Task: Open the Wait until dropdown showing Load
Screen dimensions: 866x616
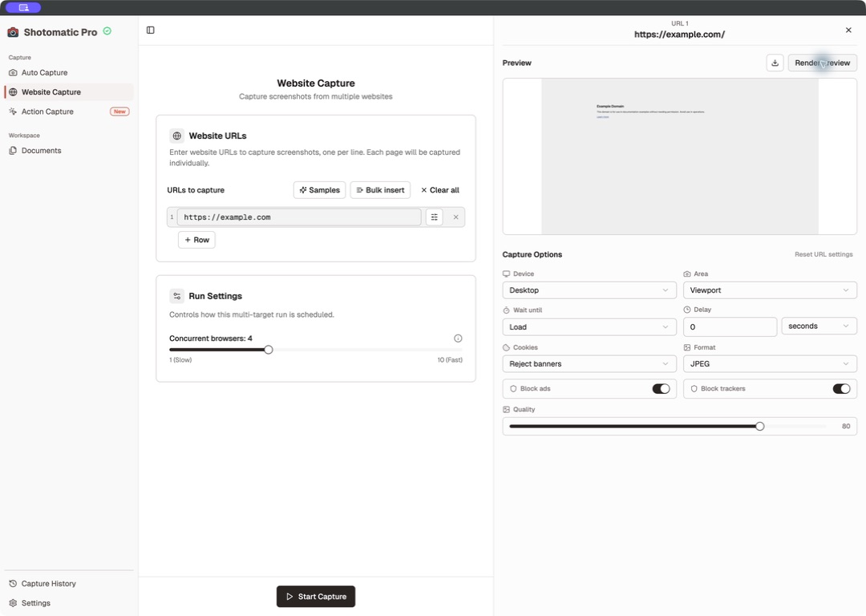Action: coord(589,326)
